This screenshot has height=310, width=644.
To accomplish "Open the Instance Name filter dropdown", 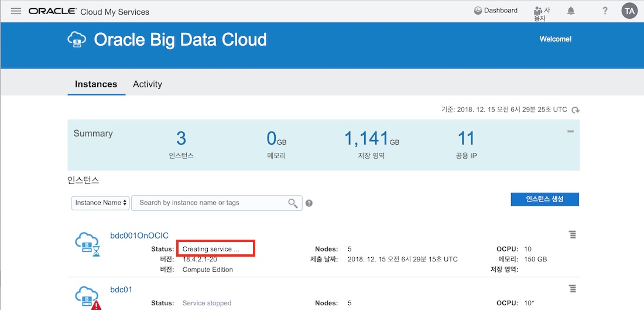I will 101,203.
